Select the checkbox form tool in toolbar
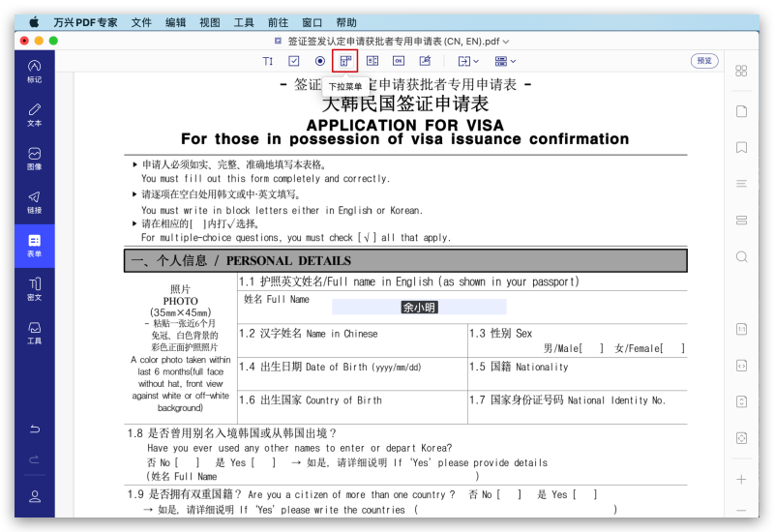 tap(294, 61)
